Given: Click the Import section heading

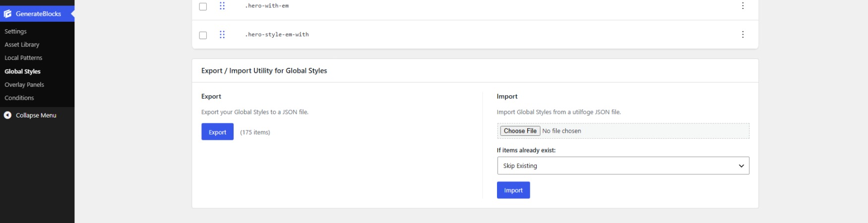Looking at the screenshot, I should coord(507,97).
